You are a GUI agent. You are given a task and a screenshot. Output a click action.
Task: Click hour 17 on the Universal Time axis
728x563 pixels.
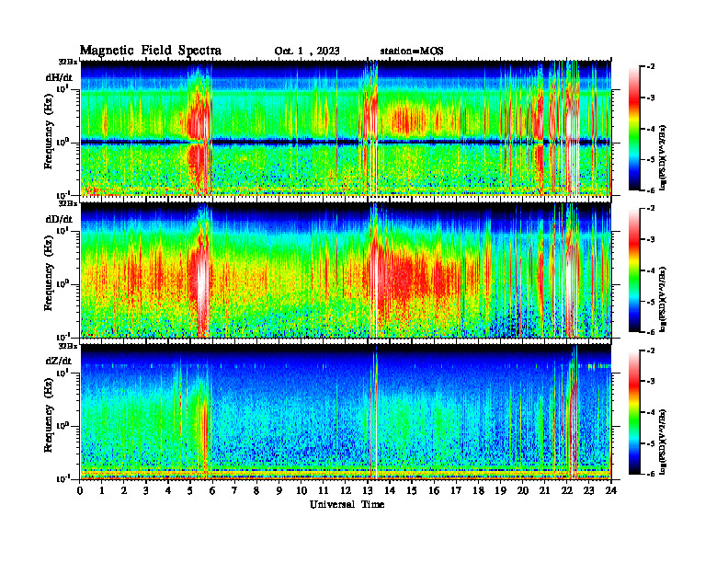point(456,491)
